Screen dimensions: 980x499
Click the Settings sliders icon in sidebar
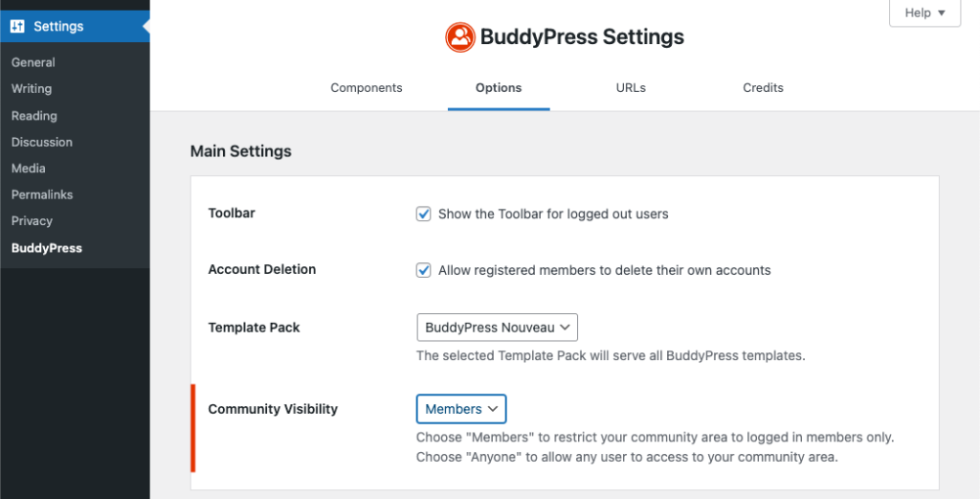point(17,26)
